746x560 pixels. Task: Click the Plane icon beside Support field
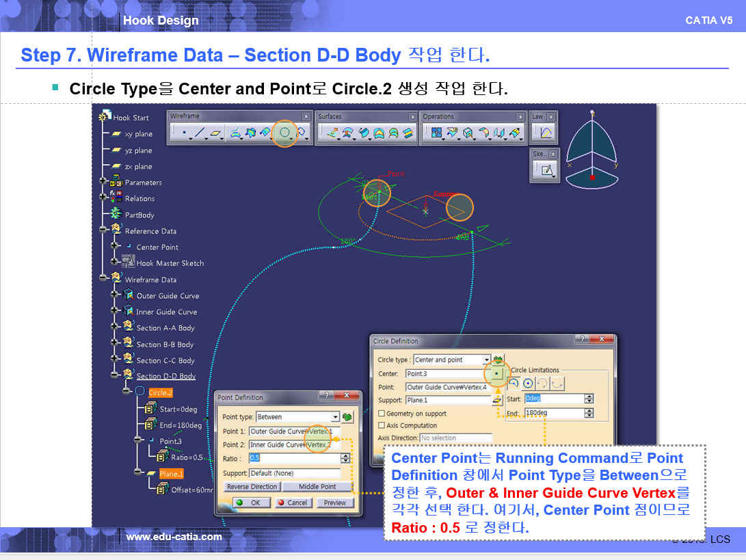(497, 400)
